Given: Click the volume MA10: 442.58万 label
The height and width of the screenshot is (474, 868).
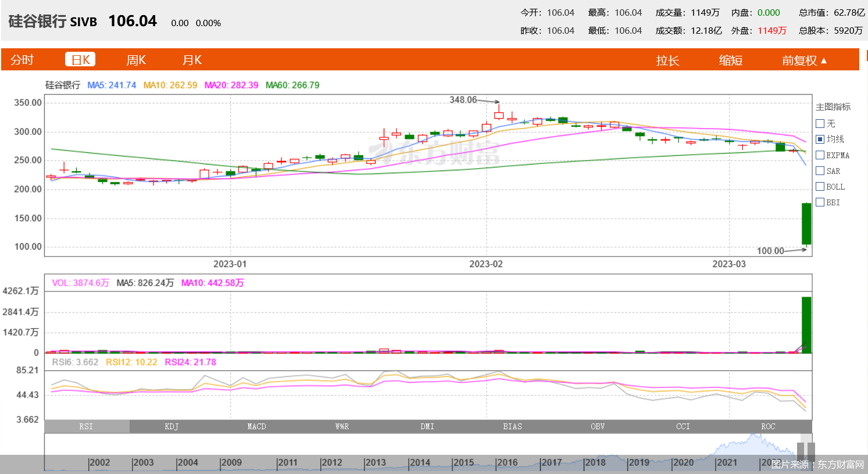Looking at the screenshot, I should 212,283.
